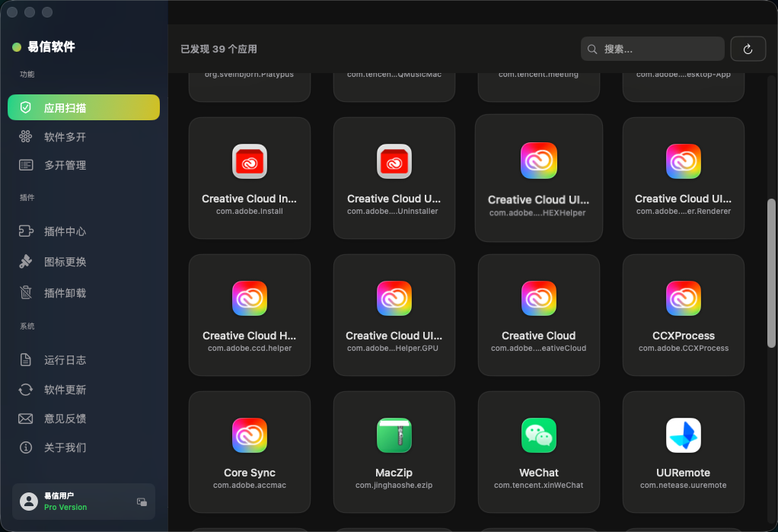The height and width of the screenshot is (532, 778).
Task: Click the UURemote app icon
Action: pos(683,435)
